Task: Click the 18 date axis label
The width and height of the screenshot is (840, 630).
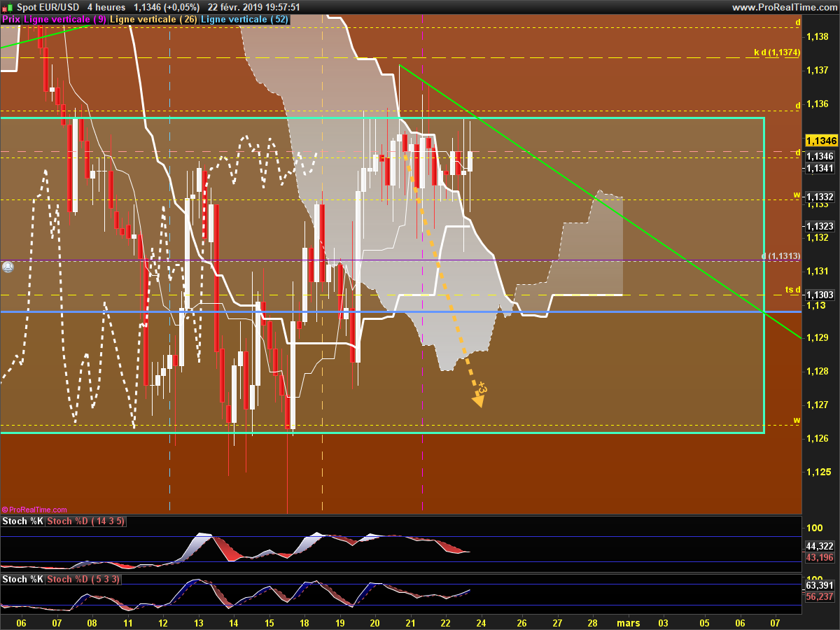Action: (x=304, y=622)
